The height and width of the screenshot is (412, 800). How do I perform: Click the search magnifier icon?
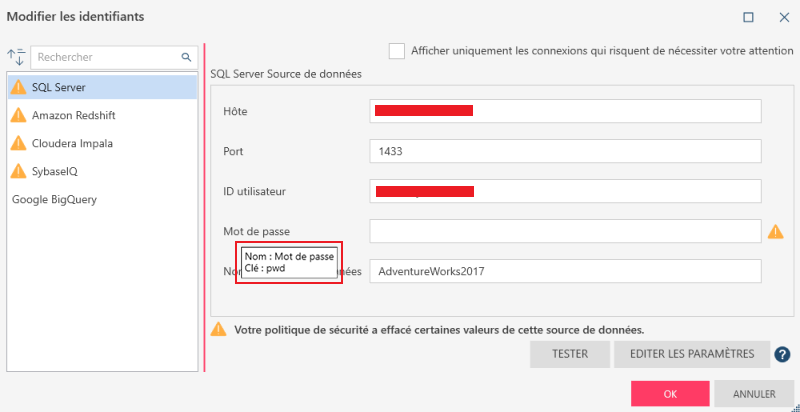[186, 58]
